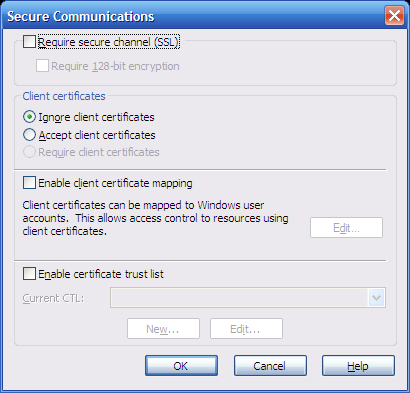This screenshot has width=410, height=393.
Task: Close the Secure Communications dialog
Action: [394, 16]
